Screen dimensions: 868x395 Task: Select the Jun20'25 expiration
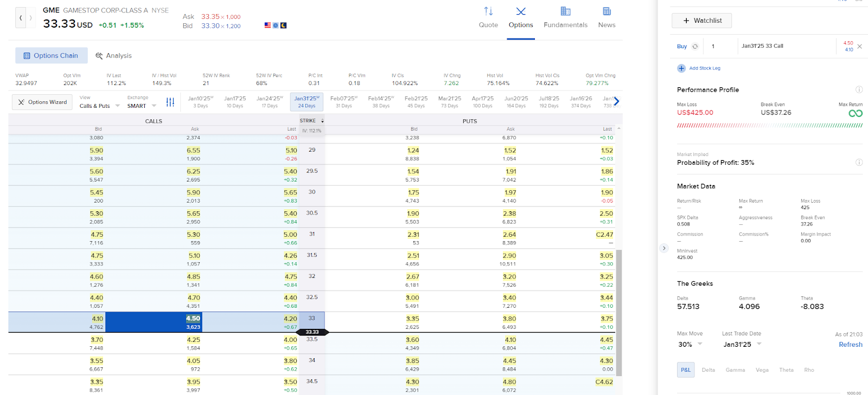516,102
